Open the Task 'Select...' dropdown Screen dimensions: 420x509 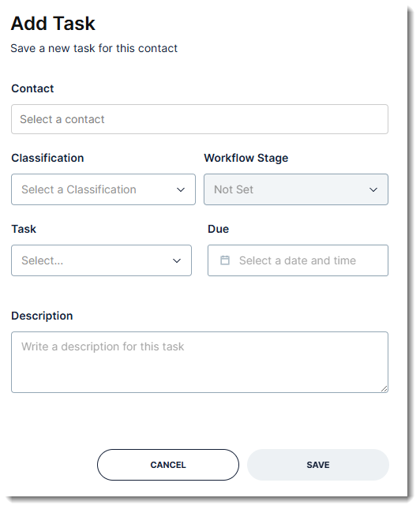[101, 260]
